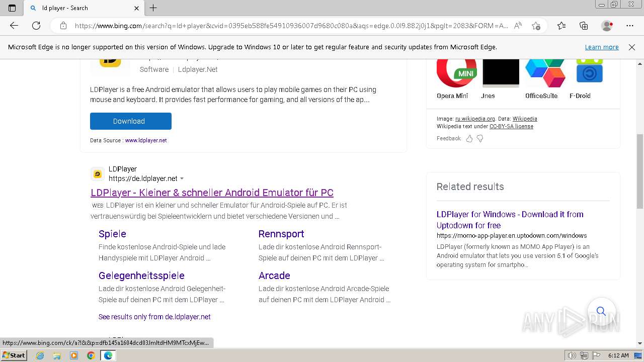
Task: Click momo-app-player.en.uptodown.com URL text
Action: pyautogui.click(x=512, y=235)
